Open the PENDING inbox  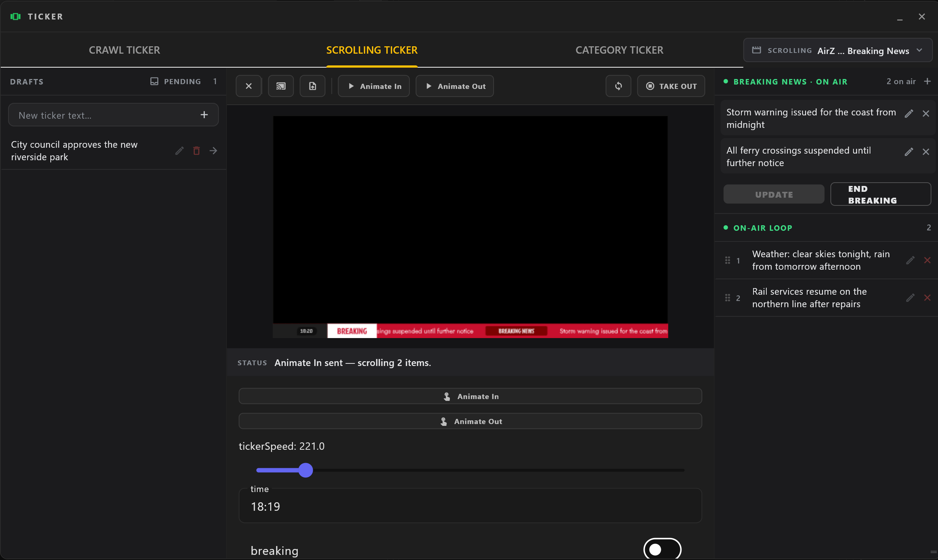[x=183, y=82]
